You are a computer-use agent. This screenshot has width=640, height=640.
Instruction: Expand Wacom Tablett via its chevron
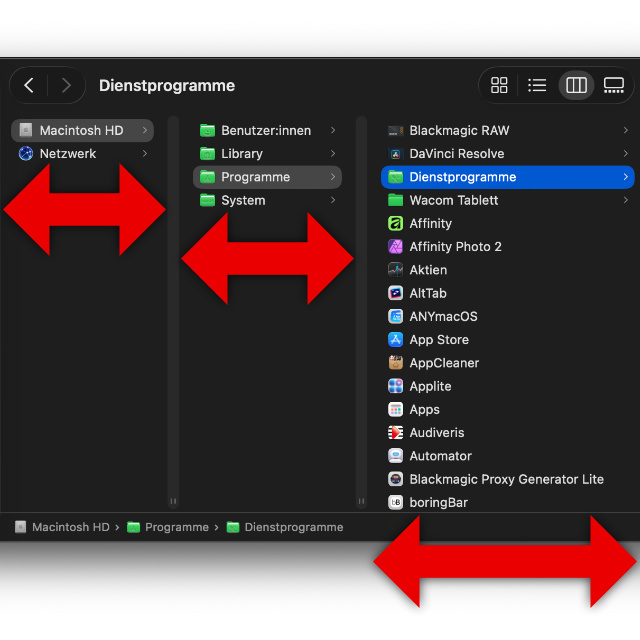pyautogui.click(x=626, y=200)
